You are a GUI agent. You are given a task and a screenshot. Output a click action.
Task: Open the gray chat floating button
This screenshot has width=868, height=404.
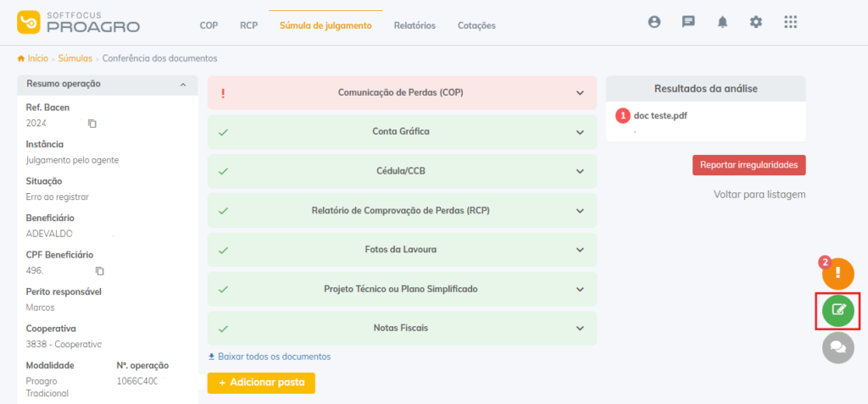838,346
